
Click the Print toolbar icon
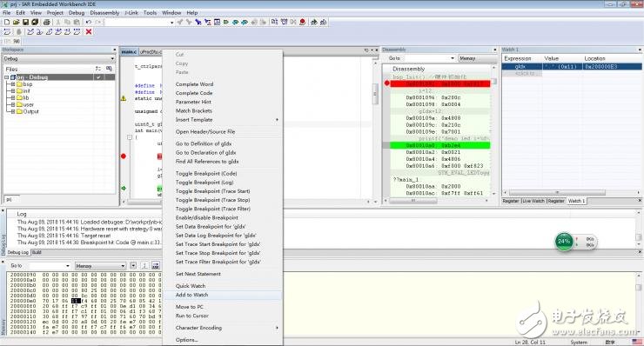point(46,22)
